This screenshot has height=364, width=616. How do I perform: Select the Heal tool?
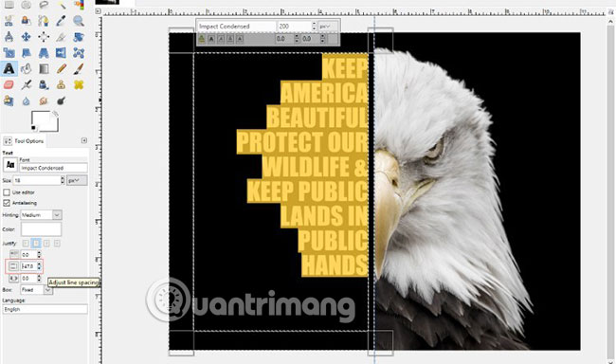(x=78, y=84)
